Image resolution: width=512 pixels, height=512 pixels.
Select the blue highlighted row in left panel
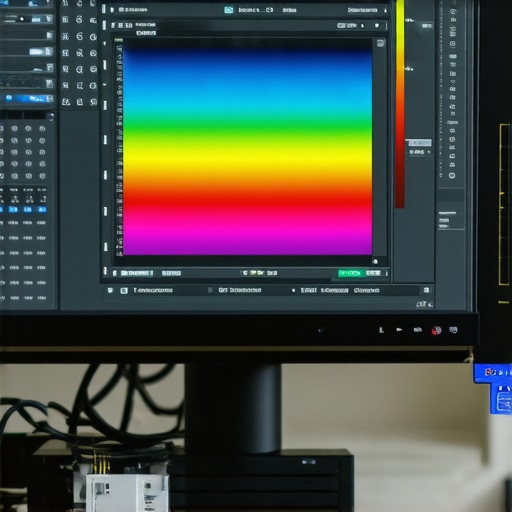[27, 99]
